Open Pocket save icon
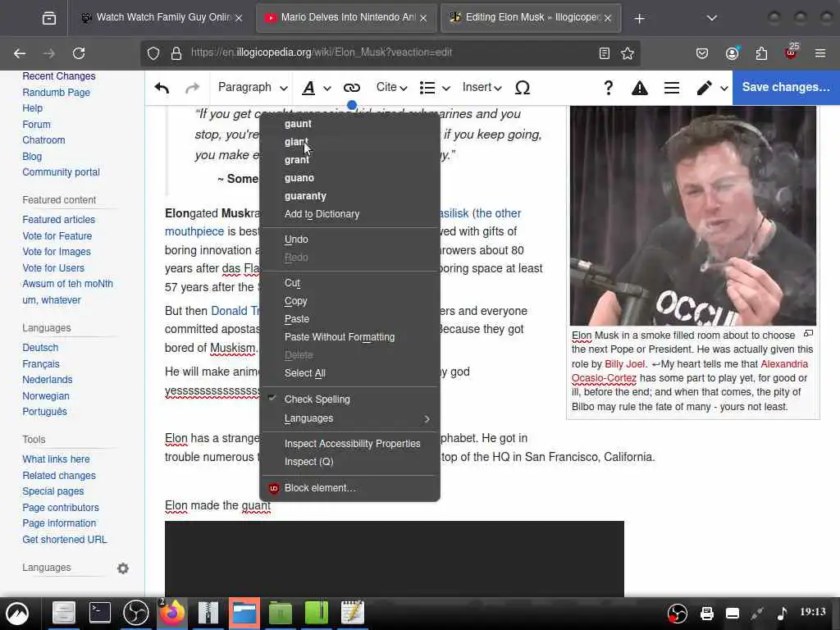 [x=702, y=53]
